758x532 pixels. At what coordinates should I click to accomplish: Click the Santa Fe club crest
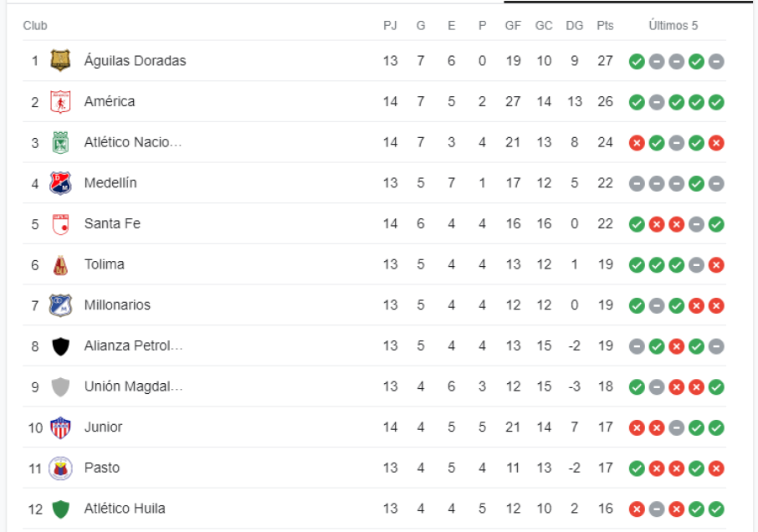[60, 223]
